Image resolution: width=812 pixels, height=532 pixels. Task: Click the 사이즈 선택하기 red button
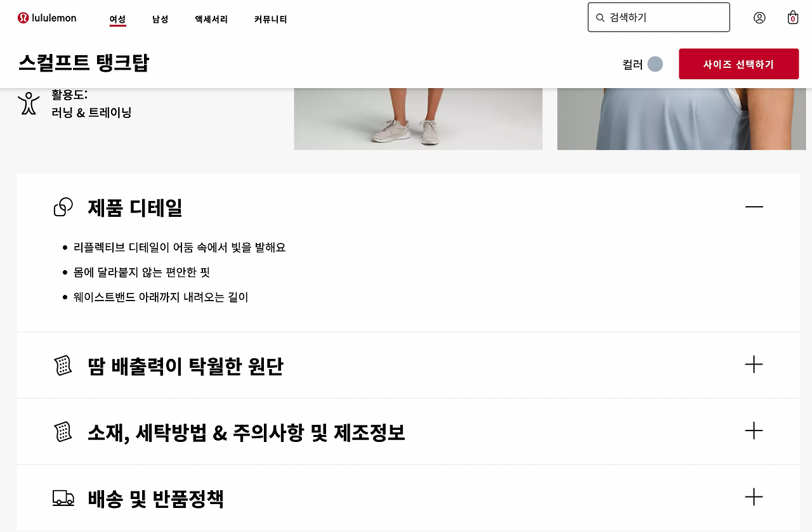pyautogui.click(x=738, y=64)
